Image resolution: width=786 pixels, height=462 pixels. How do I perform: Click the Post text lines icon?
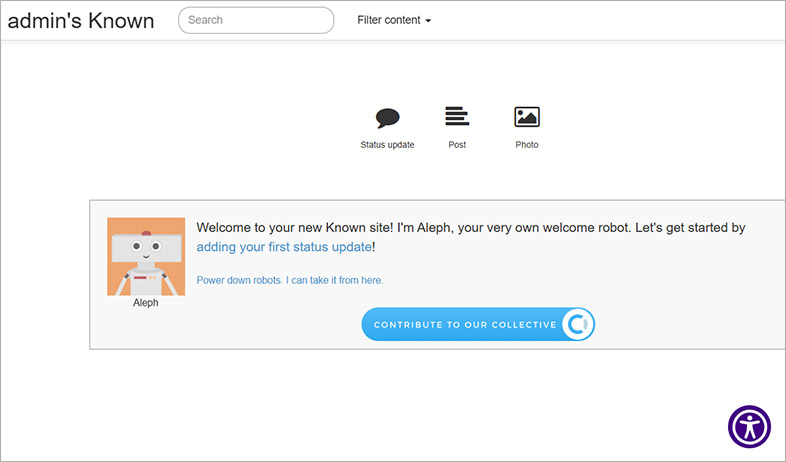[x=457, y=116]
